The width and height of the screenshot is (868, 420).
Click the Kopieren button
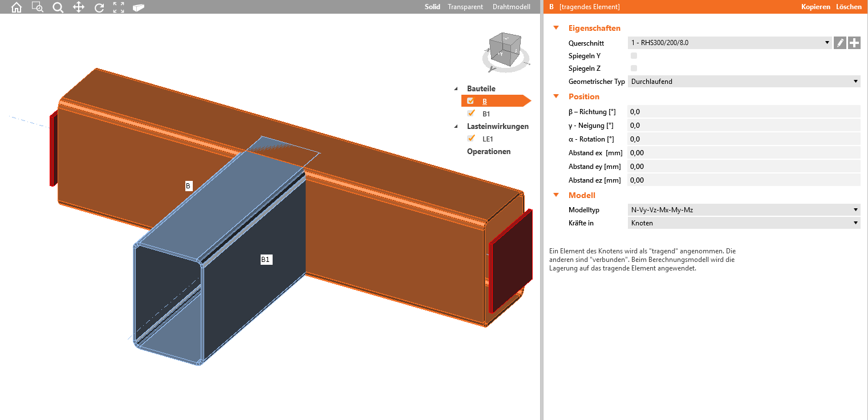point(816,7)
